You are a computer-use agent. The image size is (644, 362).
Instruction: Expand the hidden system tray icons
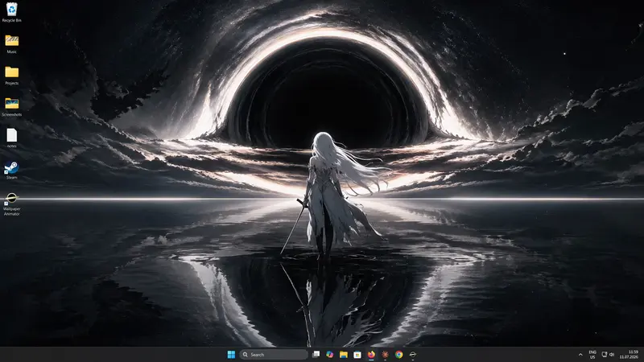[x=580, y=355]
